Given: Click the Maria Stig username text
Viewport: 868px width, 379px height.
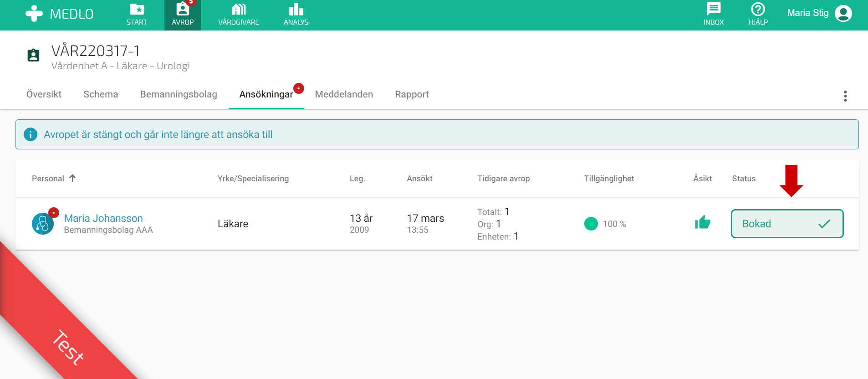Looking at the screenshot, I should pos(807,13).
